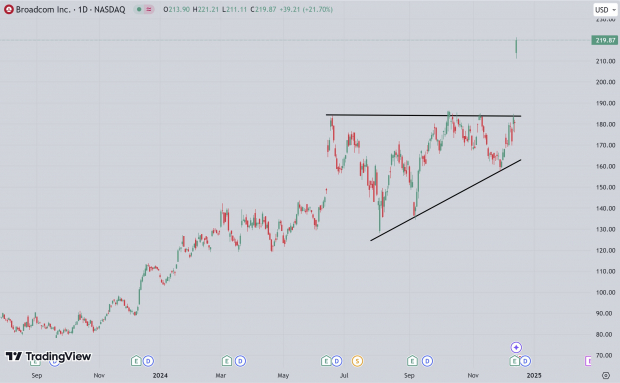Click the current price label 219.87

605,40
